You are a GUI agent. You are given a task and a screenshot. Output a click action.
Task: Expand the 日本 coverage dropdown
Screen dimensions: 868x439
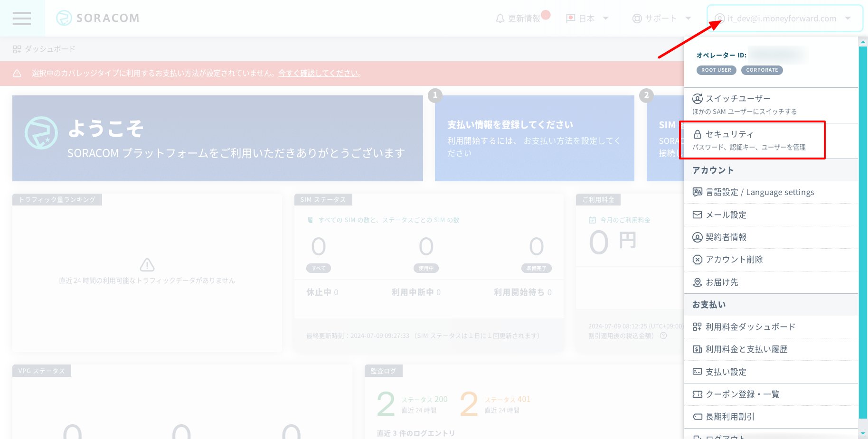click(x=605, y=19)
